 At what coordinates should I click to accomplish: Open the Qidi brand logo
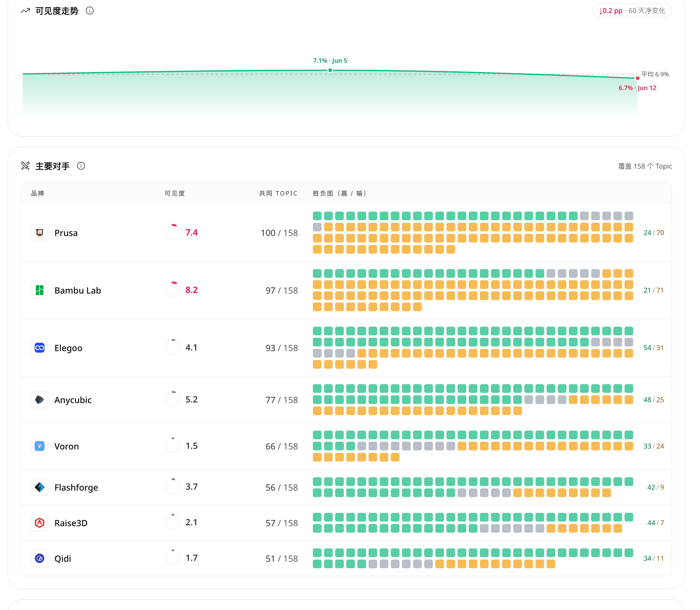click(x=40, y=559)
